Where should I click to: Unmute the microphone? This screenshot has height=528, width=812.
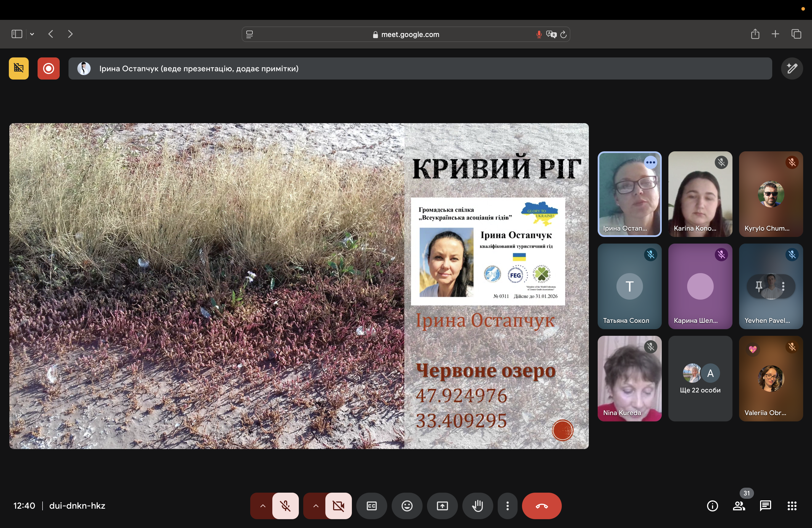click(286, 506)
